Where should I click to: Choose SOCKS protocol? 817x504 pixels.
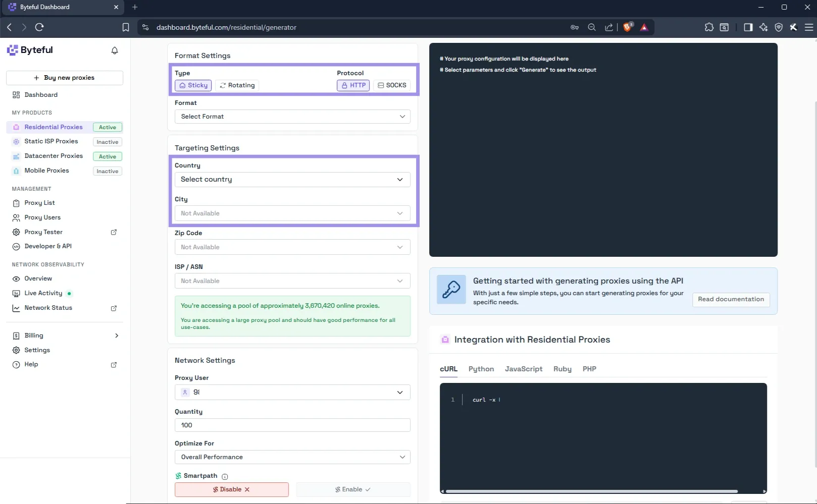point(392,85)
